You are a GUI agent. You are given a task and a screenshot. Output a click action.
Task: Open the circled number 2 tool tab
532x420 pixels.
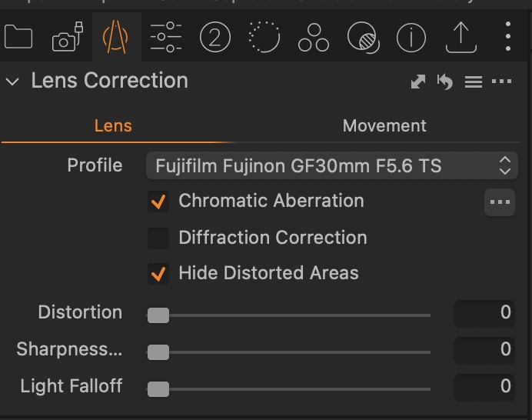[x=215, y=37]
